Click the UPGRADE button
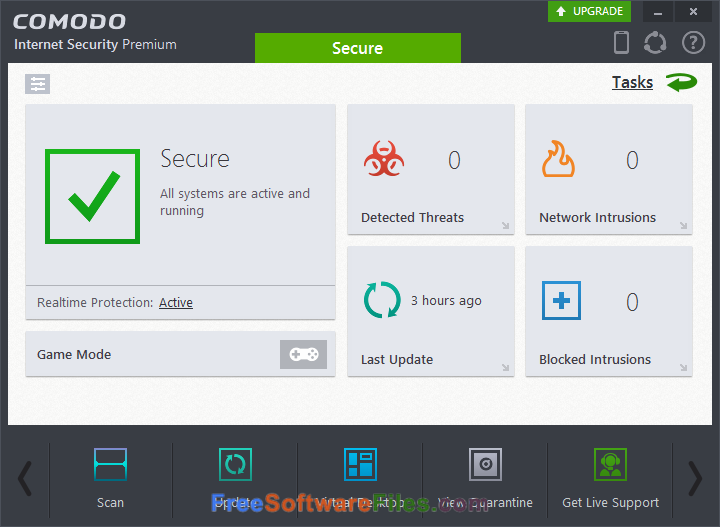The width and height of the screenshot is (720, 527). click(x=589, y=11)
